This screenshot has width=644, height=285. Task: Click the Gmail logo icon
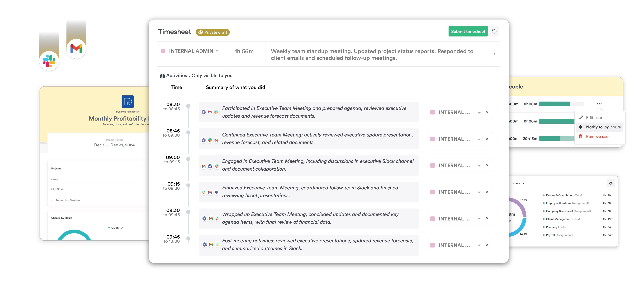(x=76, y=48)
